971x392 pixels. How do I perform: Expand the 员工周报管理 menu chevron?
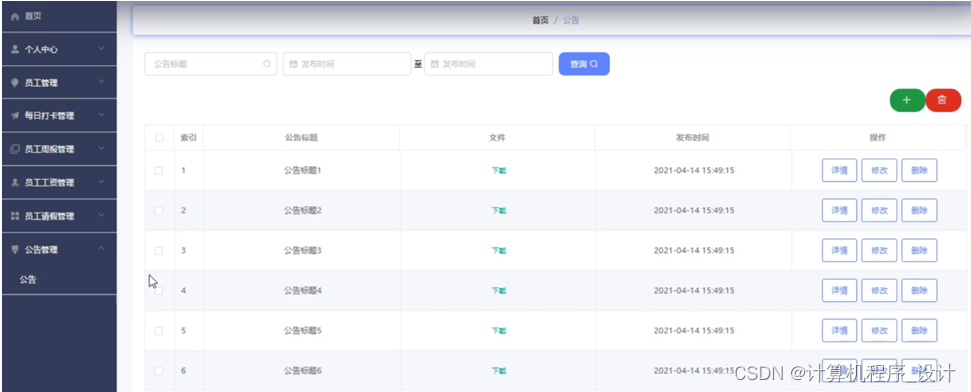(x=102, y=149)
